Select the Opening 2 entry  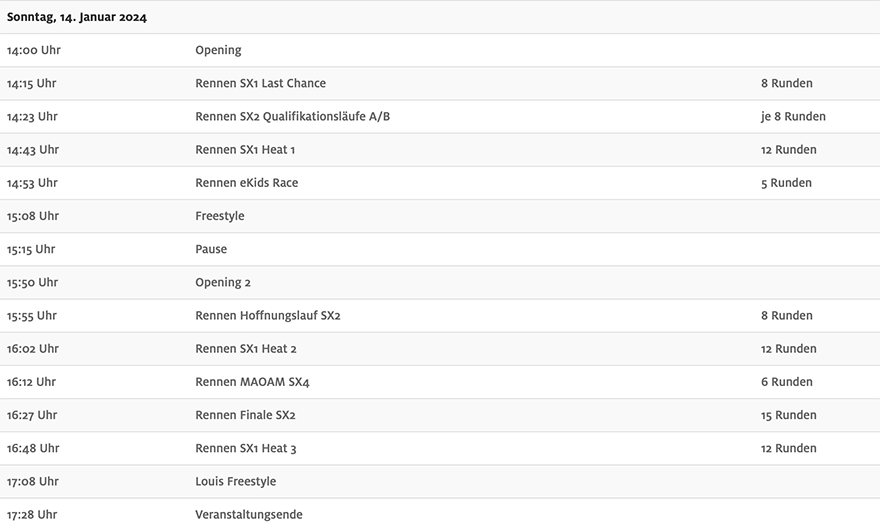[x=223, y=282]
